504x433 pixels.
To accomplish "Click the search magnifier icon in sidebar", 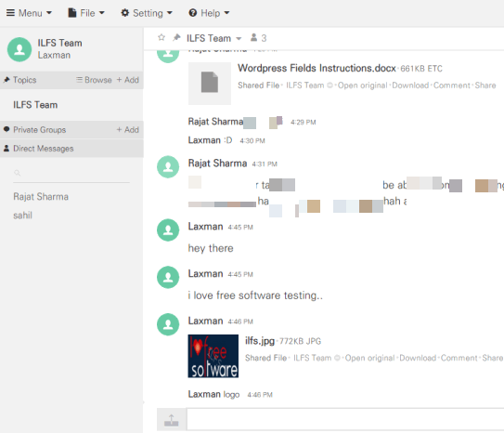I will click(x=18, y=173).
